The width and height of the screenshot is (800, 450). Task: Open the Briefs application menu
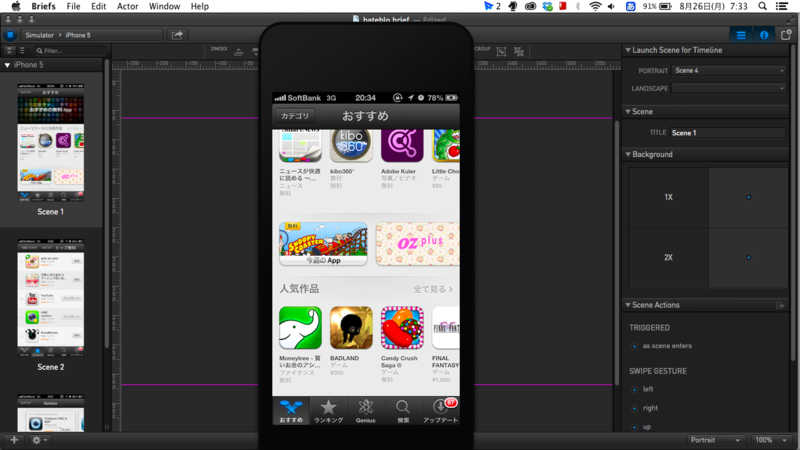(x=43, y=6)
